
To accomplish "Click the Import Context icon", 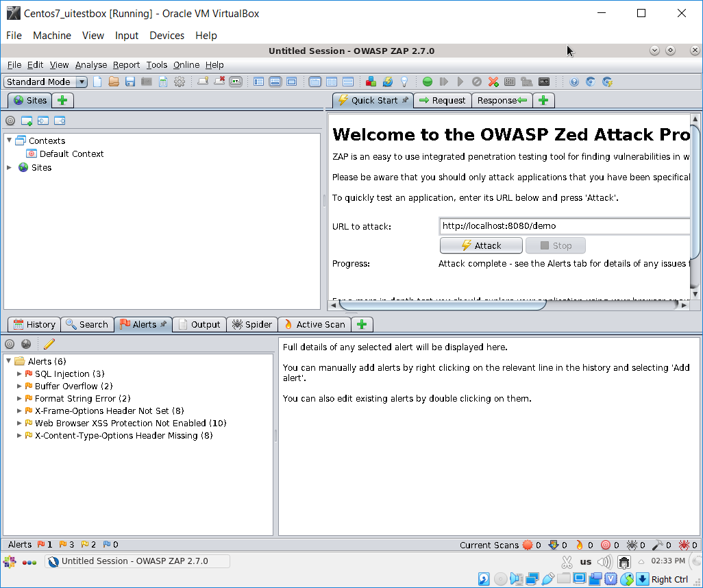I will pyautogui.click(x=43, y=121).
